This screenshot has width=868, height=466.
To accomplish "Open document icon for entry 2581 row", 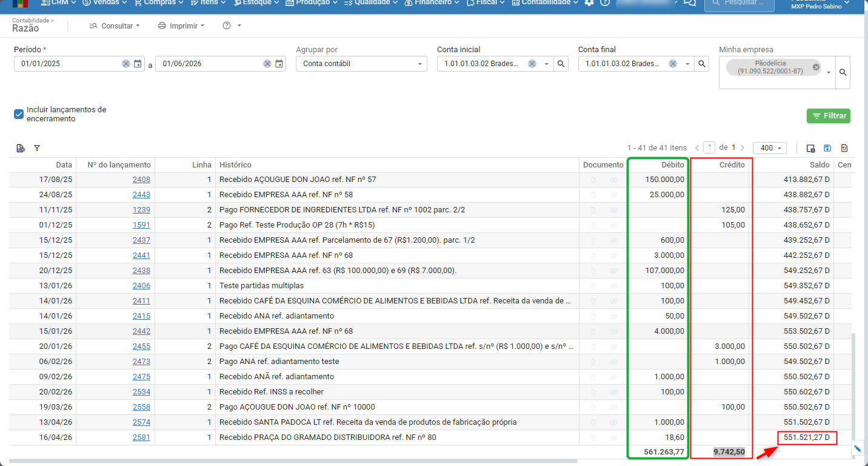I will [x=593, y=437].
